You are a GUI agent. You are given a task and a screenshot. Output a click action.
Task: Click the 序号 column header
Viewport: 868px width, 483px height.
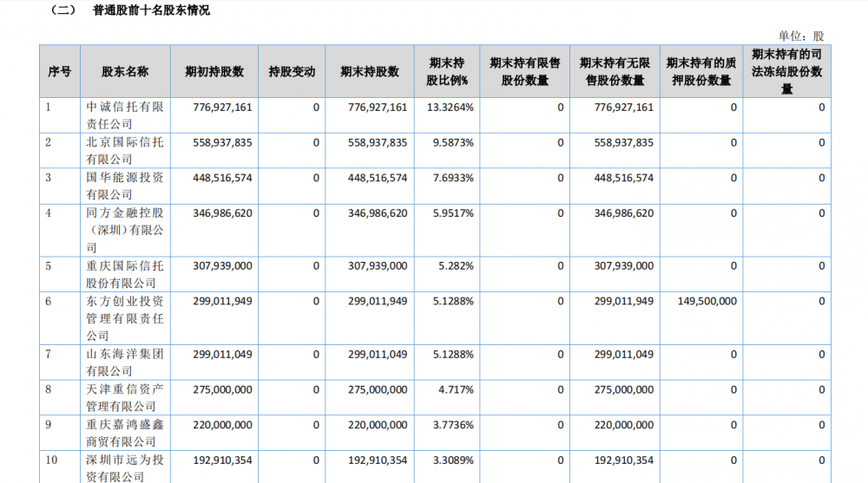59,72
